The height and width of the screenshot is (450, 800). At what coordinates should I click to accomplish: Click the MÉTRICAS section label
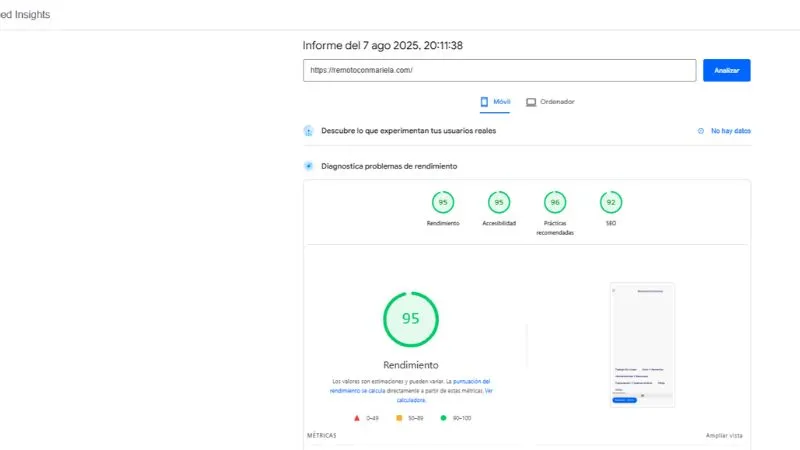(321, 436)
